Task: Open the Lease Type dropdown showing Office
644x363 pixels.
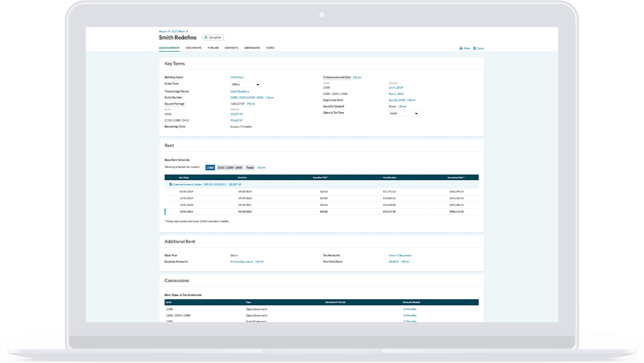Action: (x=245, y=84)
